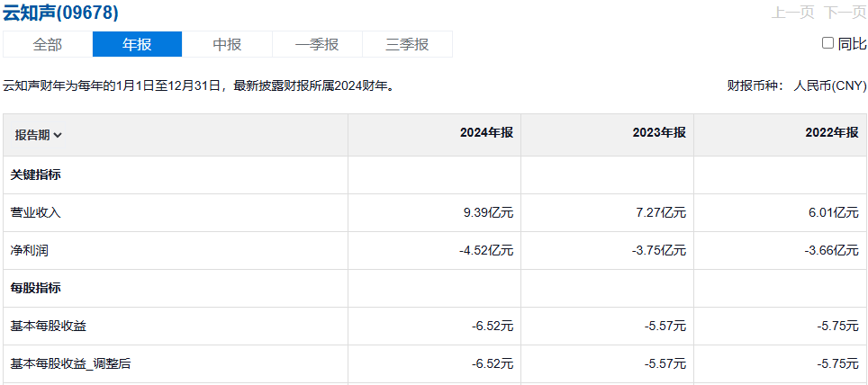Click the 财报币种 人民币(CNY) label
The image size is (868, 385).
click(797, 86)
